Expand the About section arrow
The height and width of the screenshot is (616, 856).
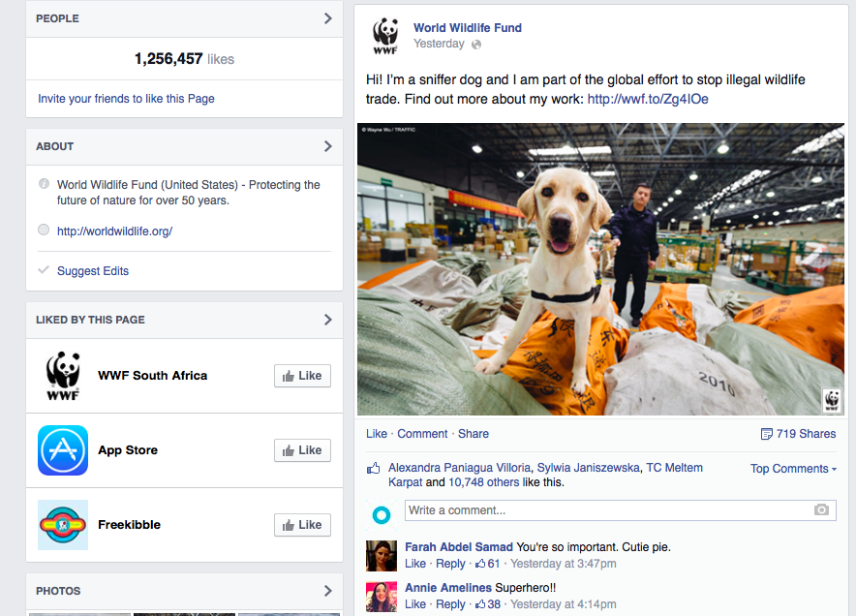tap(327, 146)
